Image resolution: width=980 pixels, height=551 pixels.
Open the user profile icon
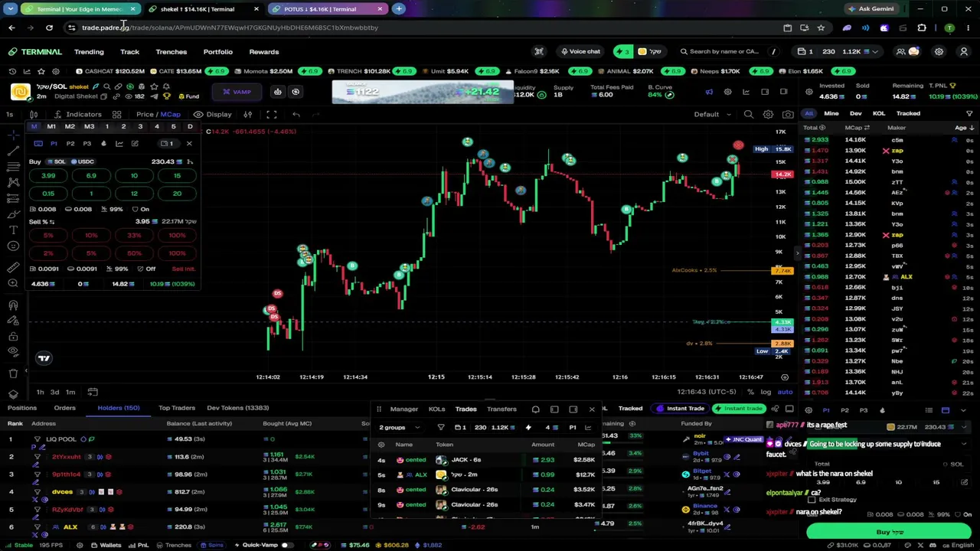pos(964,51)
